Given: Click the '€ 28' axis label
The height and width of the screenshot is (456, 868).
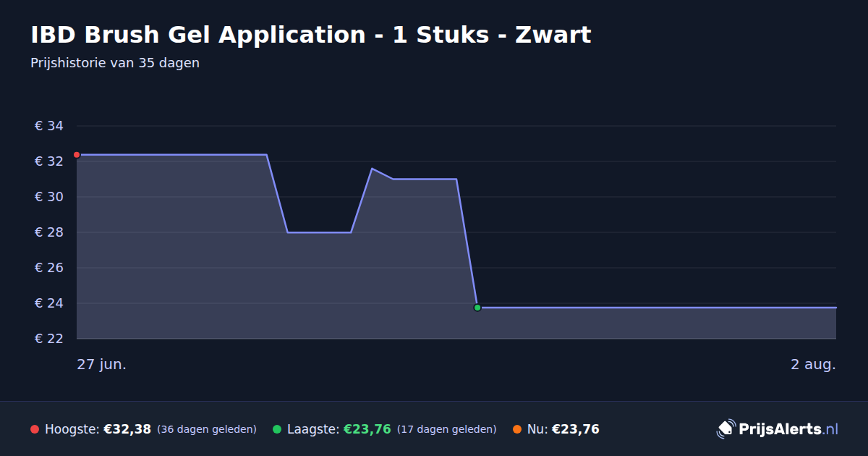Looking at the screenshot, I should click(49, 232).
